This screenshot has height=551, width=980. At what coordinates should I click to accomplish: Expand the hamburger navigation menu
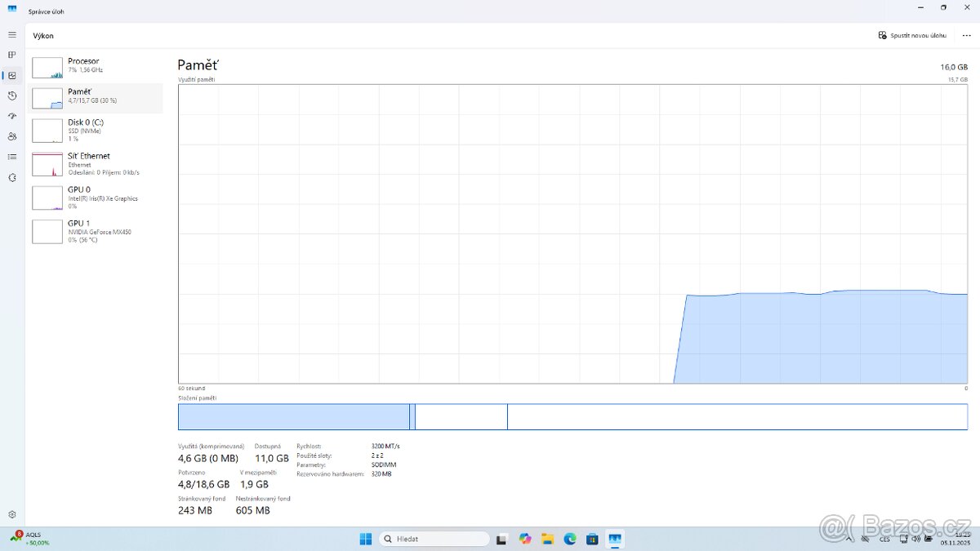click(12, 34)
